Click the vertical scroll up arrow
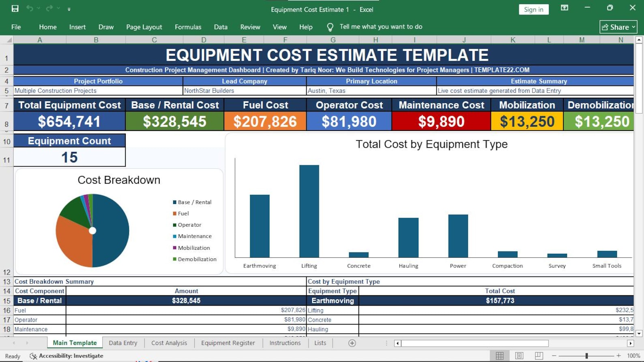 639,40
